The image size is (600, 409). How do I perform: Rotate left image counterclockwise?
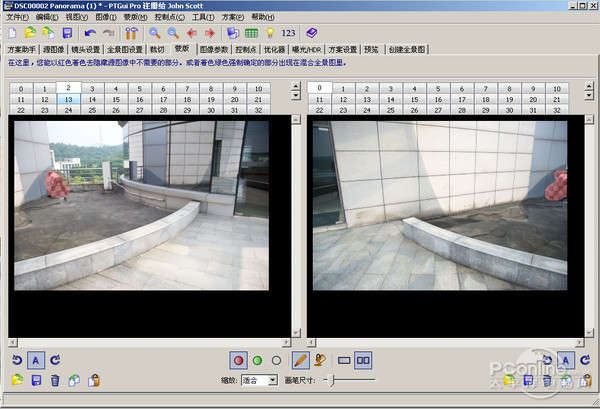[x=17, y=360]
